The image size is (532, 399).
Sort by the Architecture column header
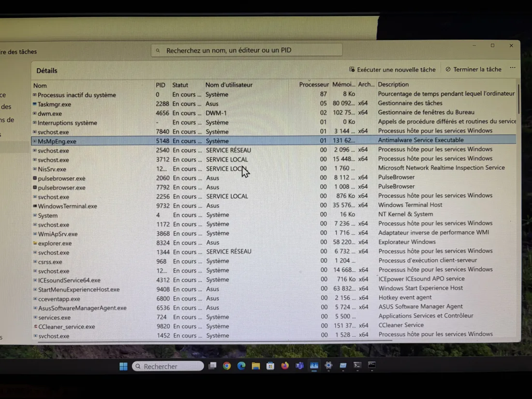coord(366,84)
